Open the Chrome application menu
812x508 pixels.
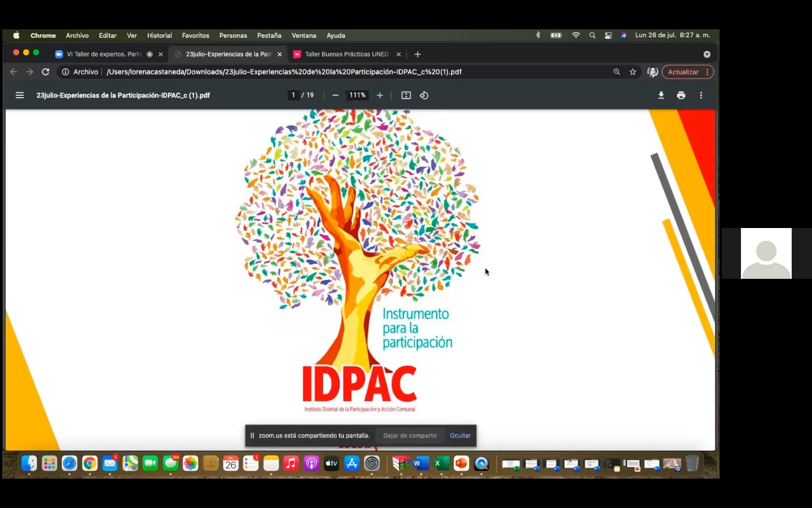(43, 36)
